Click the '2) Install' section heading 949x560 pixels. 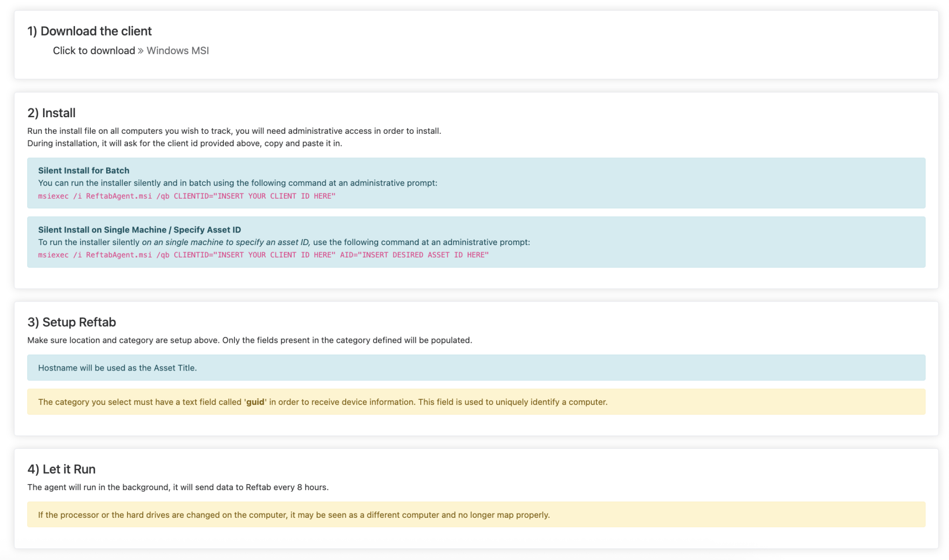tap(51, 113)
